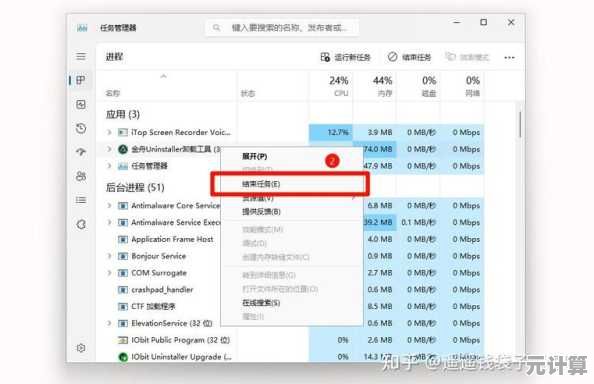Choose 打开文件所在的位置(O) in context menu
Viewport: 594px width, 384px height.
tap(280, 289)
